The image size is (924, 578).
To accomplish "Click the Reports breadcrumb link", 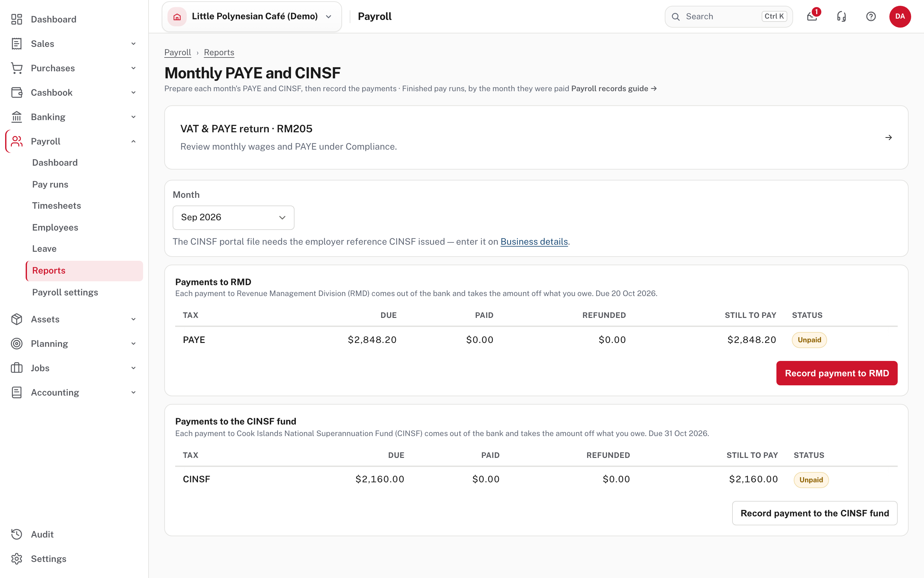I will [219, 52].
